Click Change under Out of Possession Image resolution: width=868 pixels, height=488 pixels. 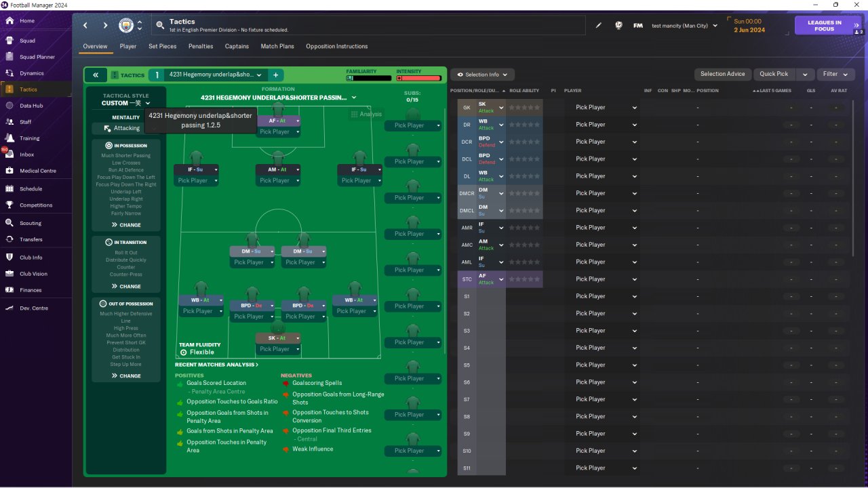point(126,375)
